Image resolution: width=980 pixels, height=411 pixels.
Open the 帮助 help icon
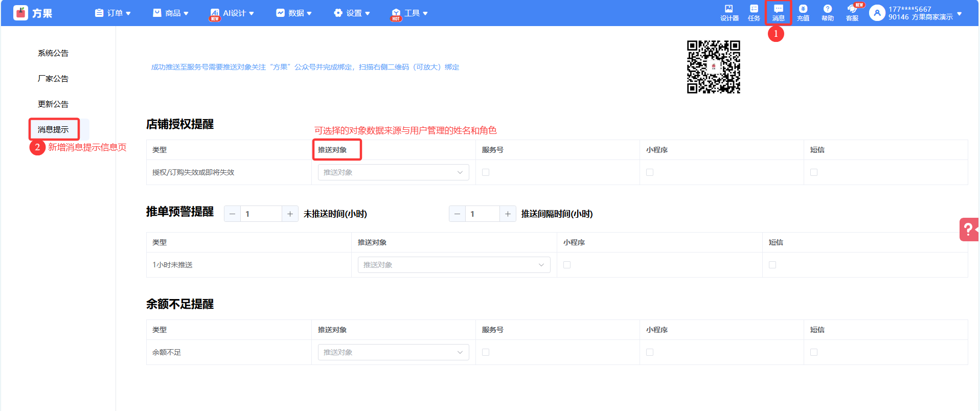(x=827, y=13)
